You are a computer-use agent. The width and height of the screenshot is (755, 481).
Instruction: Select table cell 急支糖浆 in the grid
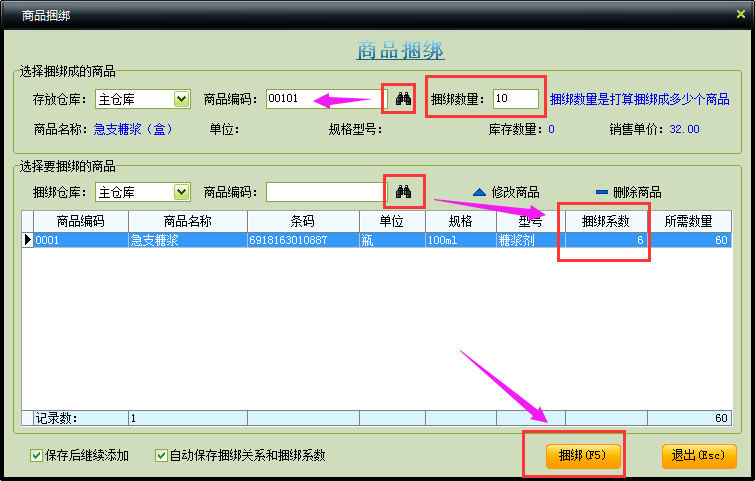coord(188,240)
